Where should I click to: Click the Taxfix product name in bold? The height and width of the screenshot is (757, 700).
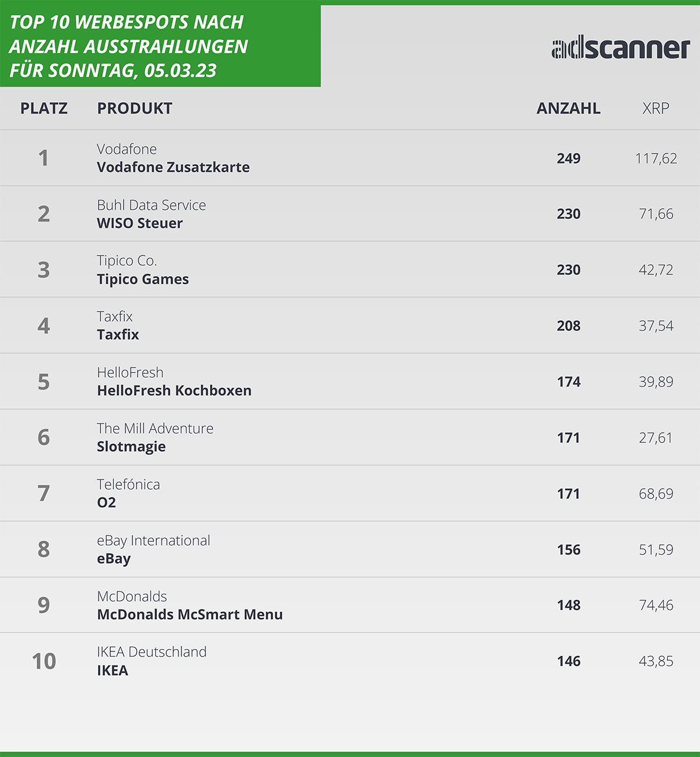pos(118,335)
